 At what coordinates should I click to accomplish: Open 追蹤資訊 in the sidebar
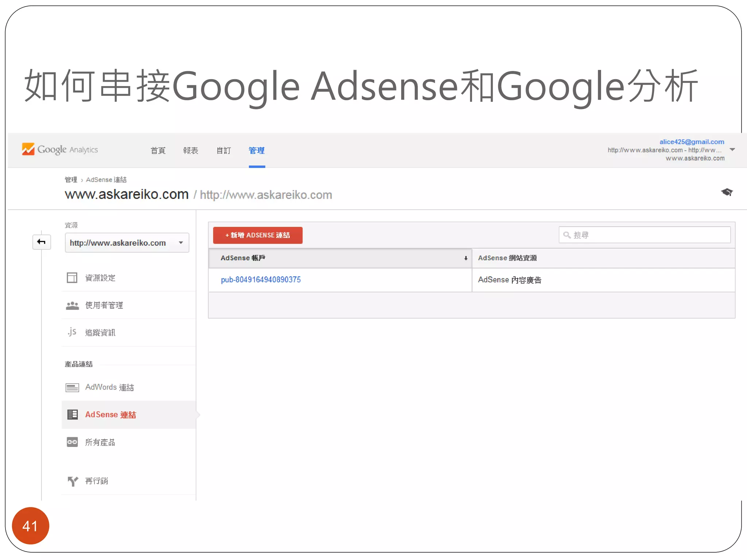pos(100,332)
